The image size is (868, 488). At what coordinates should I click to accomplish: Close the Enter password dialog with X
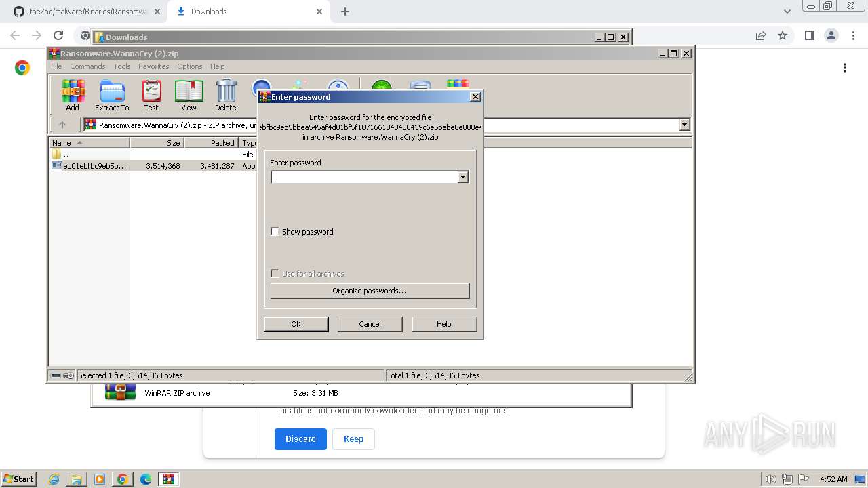(475, 96)
